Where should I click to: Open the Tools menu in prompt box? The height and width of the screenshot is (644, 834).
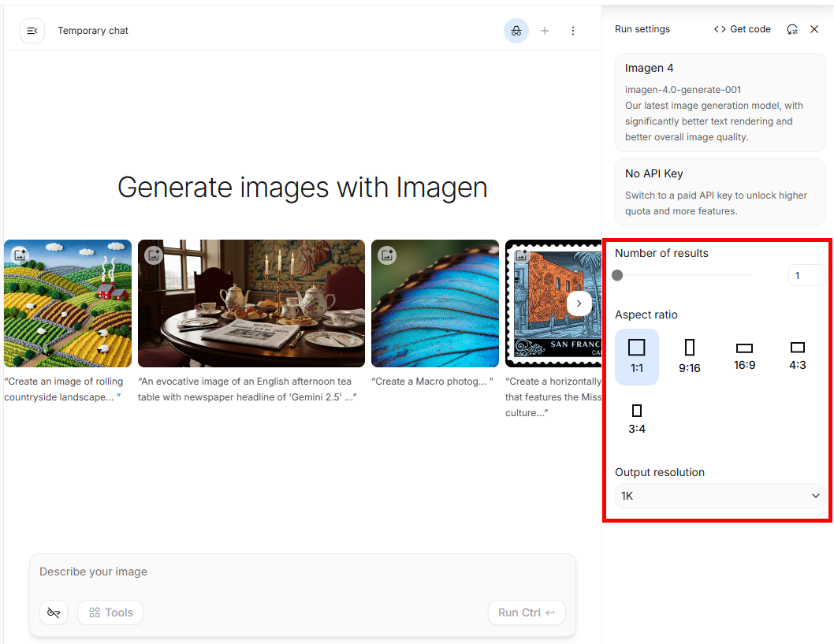click(x=110, y=612)
